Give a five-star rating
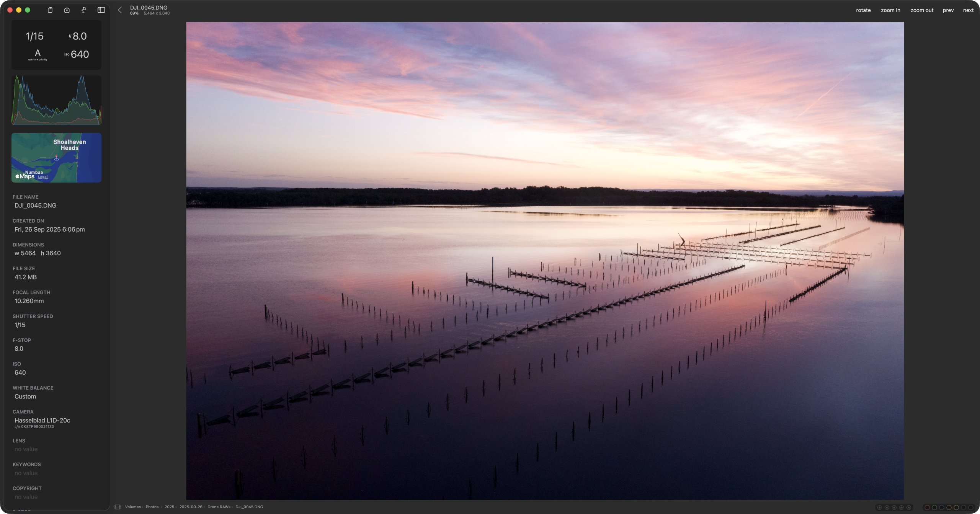The image size is (980, 514). click(909, 507)
